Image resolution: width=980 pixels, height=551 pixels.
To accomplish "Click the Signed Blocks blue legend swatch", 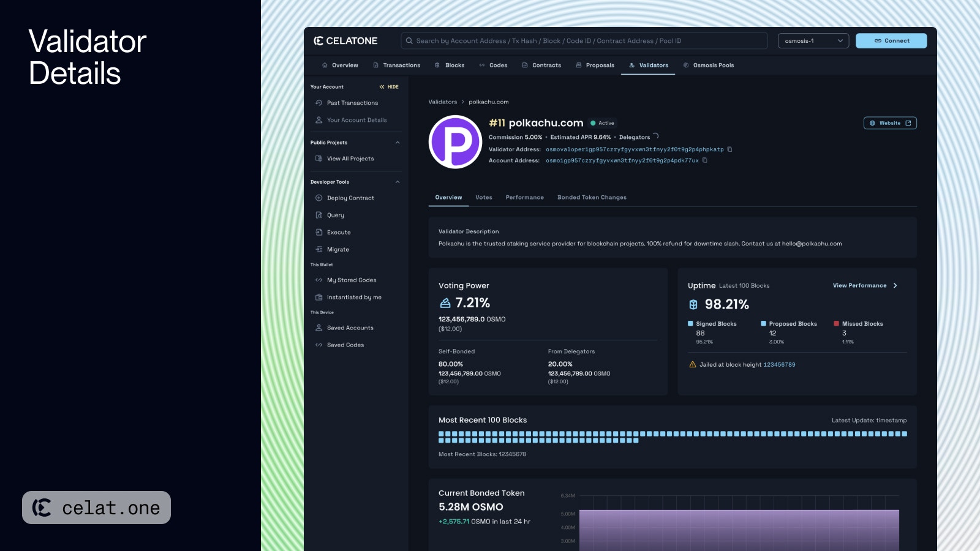I will pos(690,323).
